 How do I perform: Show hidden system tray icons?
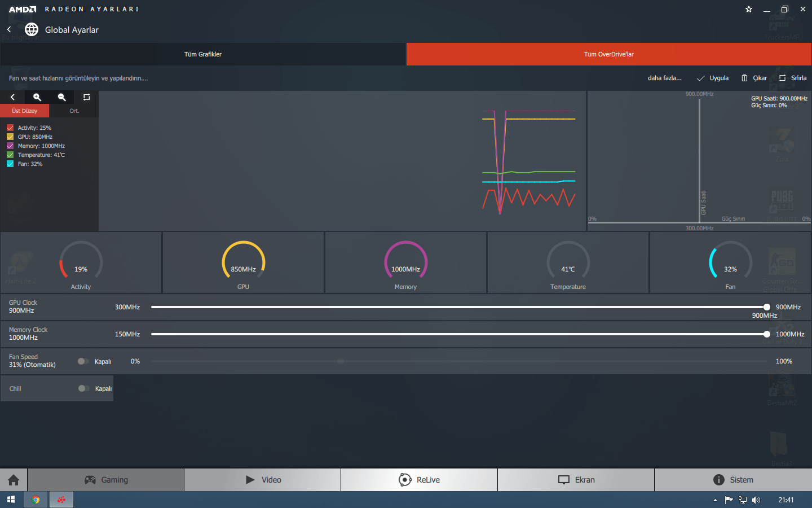point(715,500)
